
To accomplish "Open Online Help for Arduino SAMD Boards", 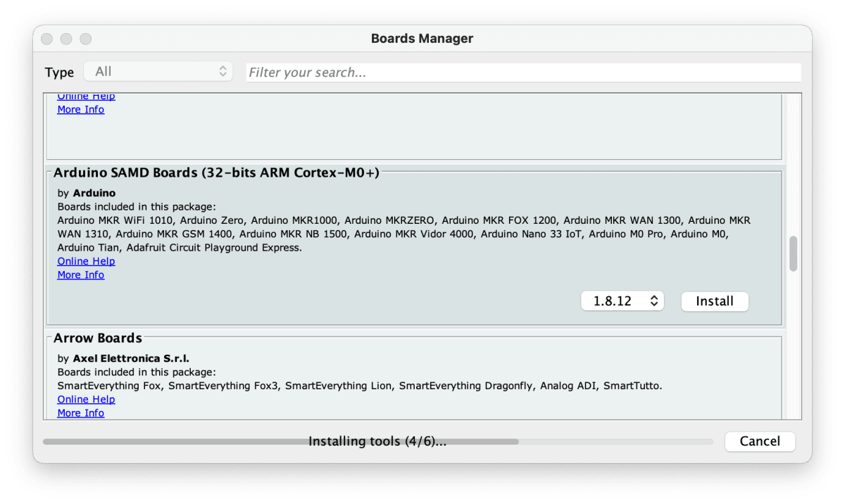I will pos(86,261).
